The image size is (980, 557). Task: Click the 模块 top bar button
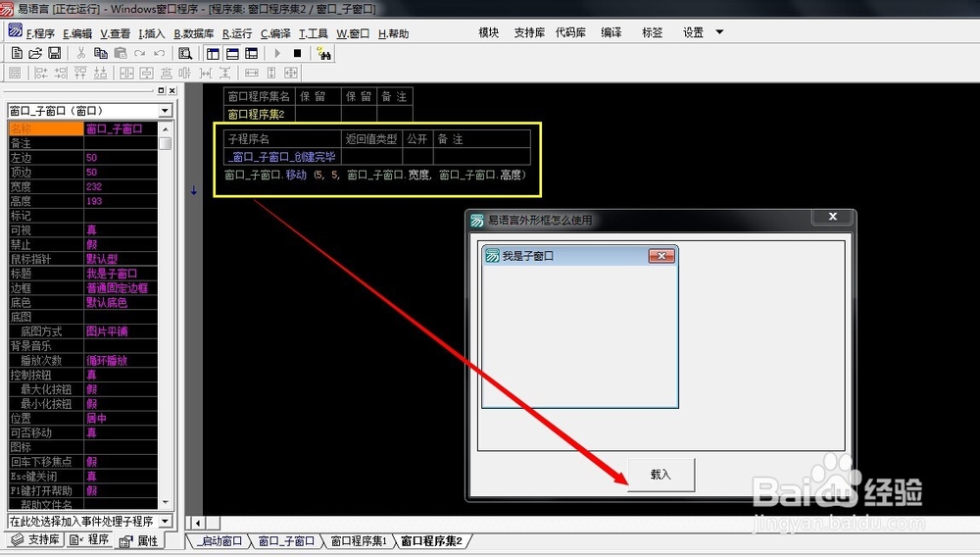click(x=488, y=32)
